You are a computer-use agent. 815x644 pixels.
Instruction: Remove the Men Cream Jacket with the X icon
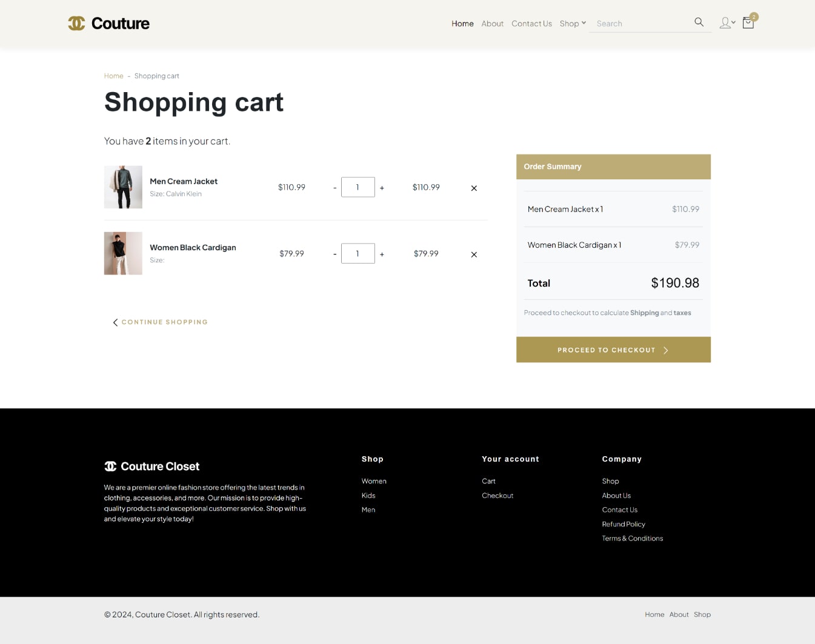[473, 188]
